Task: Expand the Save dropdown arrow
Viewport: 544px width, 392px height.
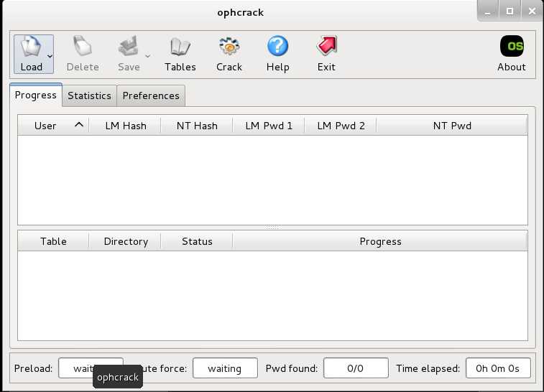Action: click(147, 56)
